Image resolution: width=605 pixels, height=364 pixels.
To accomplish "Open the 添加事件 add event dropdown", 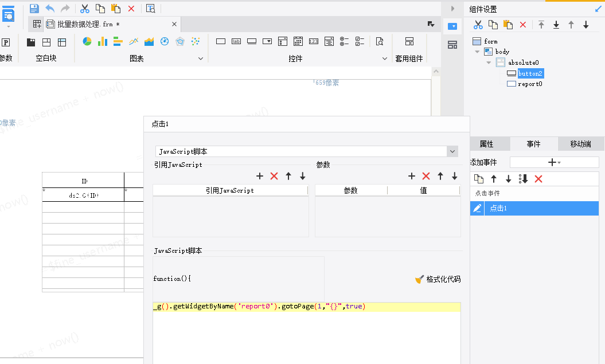I will (x=555, y=162).
